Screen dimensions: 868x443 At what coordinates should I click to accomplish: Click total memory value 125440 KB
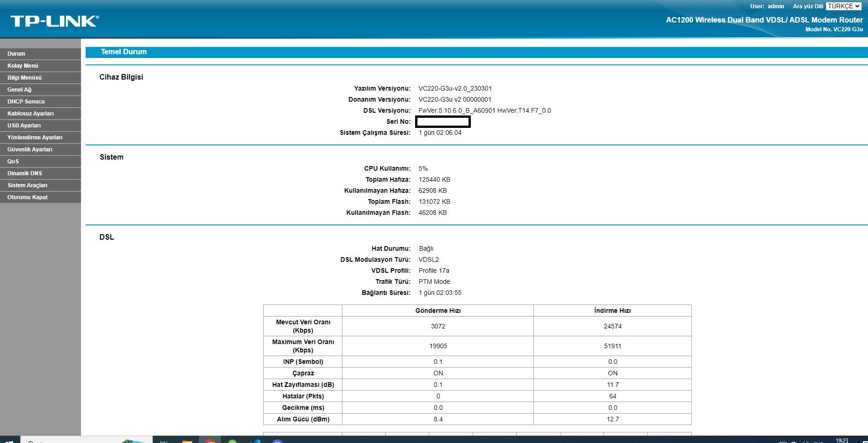pyautogui.click(x=434, y=179)
